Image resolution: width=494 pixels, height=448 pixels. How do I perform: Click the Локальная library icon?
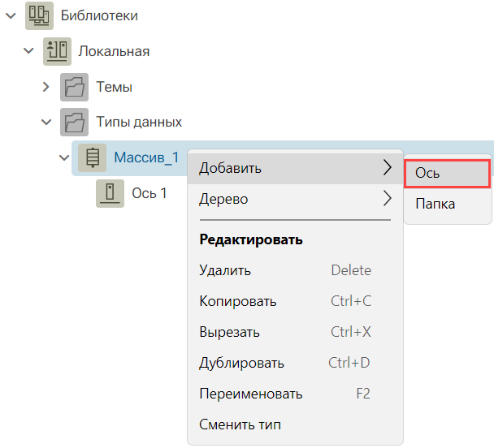coord(57,51)
